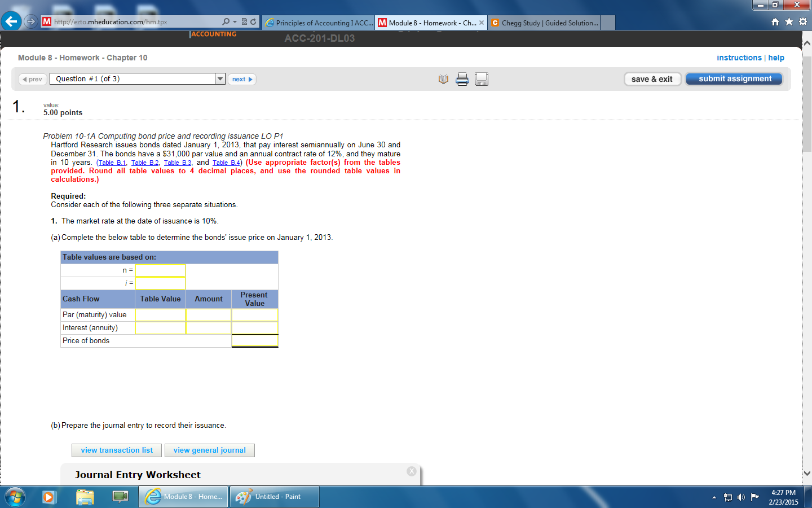Click the Action Center flag tray icon

point(754,497)
